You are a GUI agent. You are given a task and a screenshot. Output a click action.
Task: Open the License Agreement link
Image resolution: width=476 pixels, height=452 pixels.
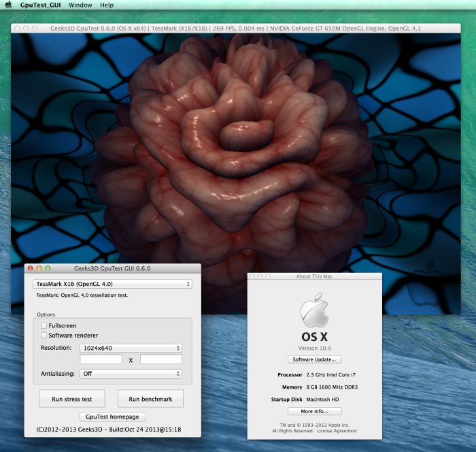(337, 431)
